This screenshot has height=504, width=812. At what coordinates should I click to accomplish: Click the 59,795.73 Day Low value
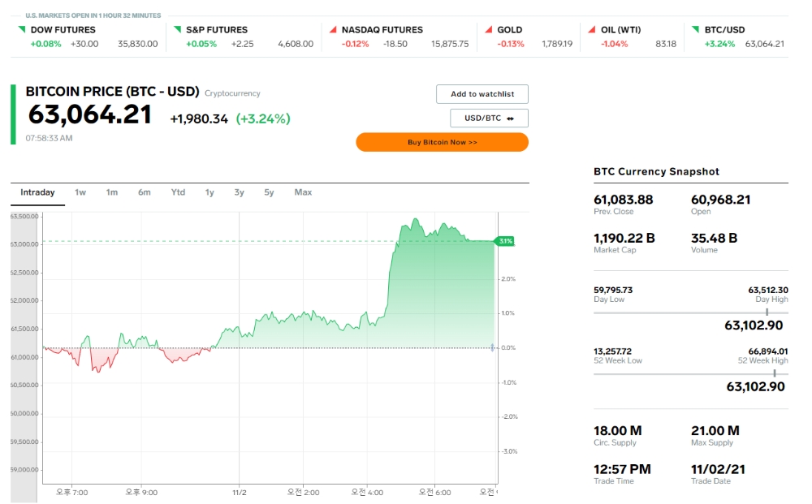(x=613, y=291)
